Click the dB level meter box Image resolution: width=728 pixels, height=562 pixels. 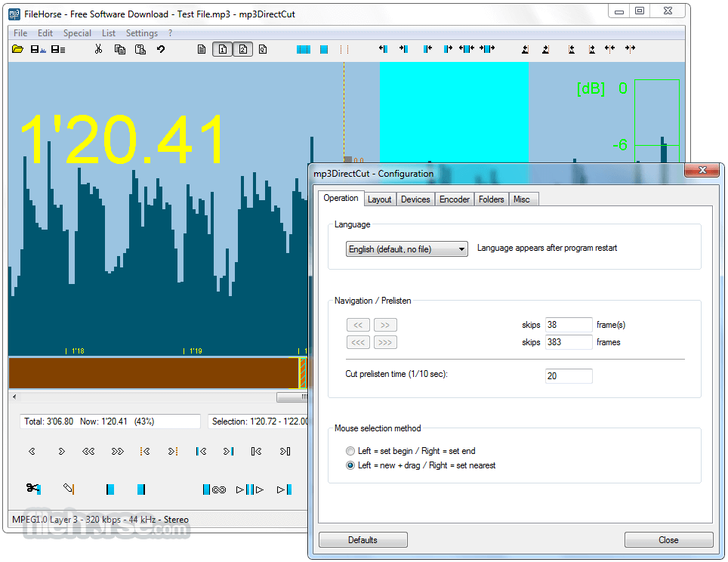coord(656,121)
